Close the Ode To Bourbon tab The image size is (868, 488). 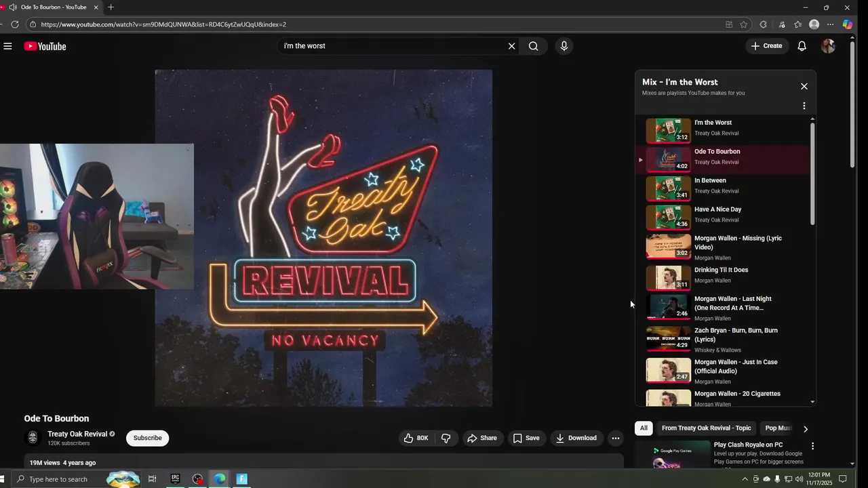(96, 7)
